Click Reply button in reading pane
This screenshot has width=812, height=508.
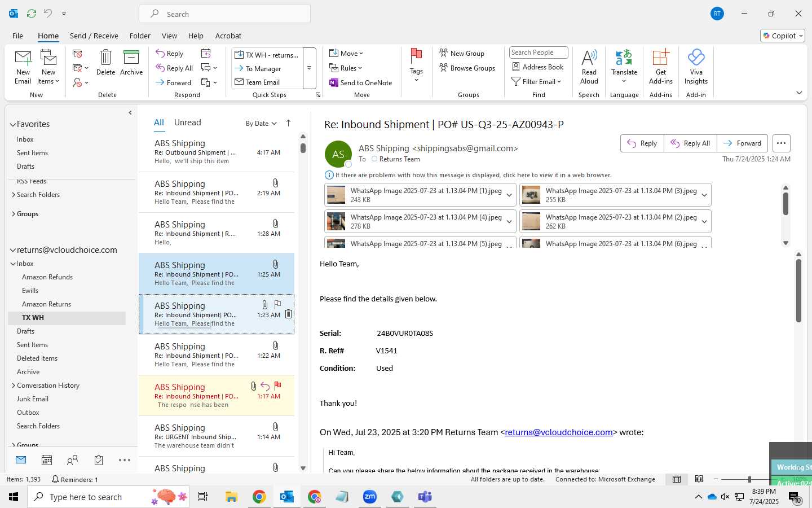642,143
